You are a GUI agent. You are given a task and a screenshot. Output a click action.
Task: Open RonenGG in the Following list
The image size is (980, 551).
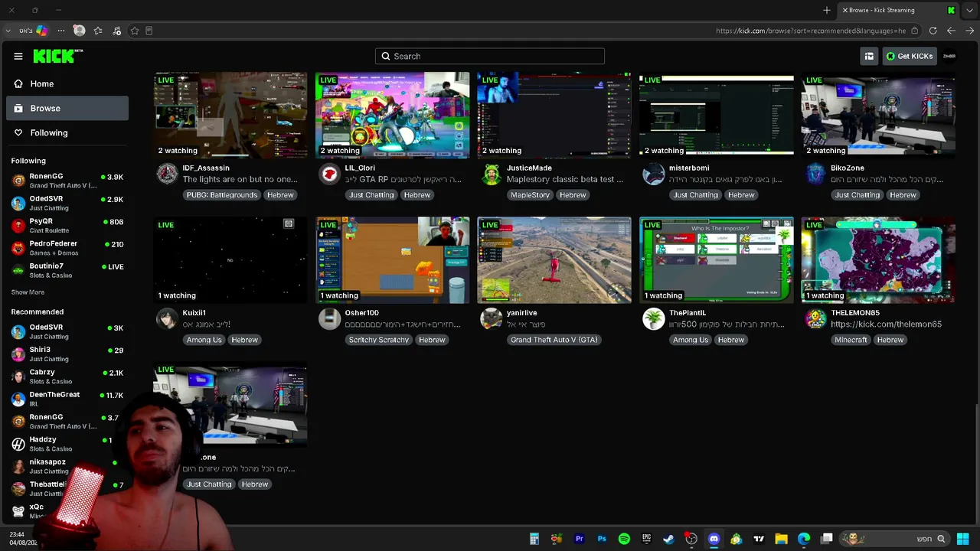point(67,181)
